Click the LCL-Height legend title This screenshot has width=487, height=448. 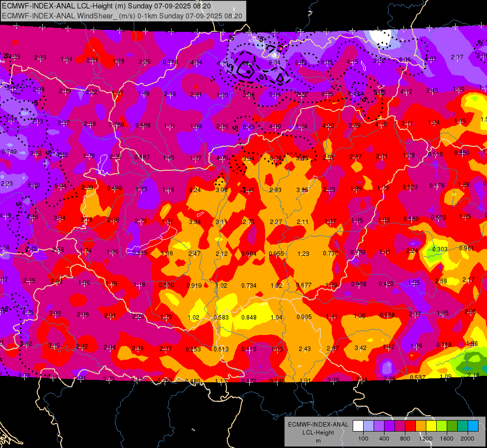pos(318,433)
